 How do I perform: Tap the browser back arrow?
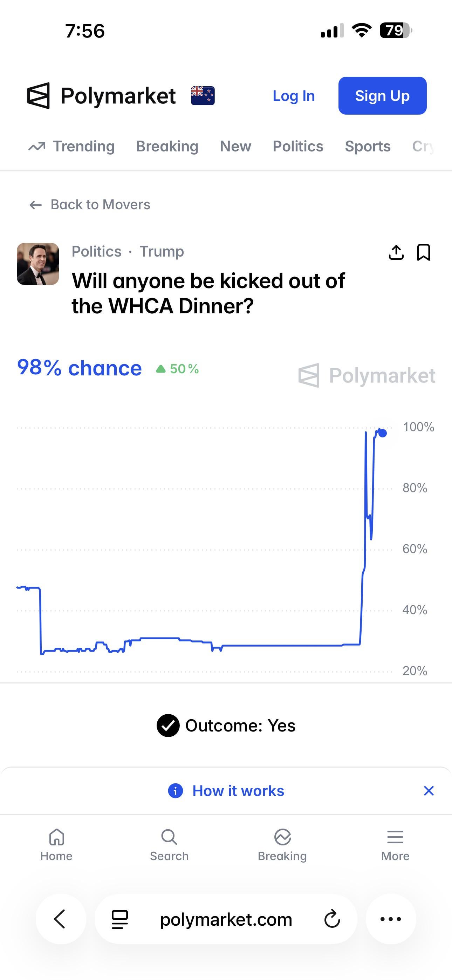tap(60, 919)
